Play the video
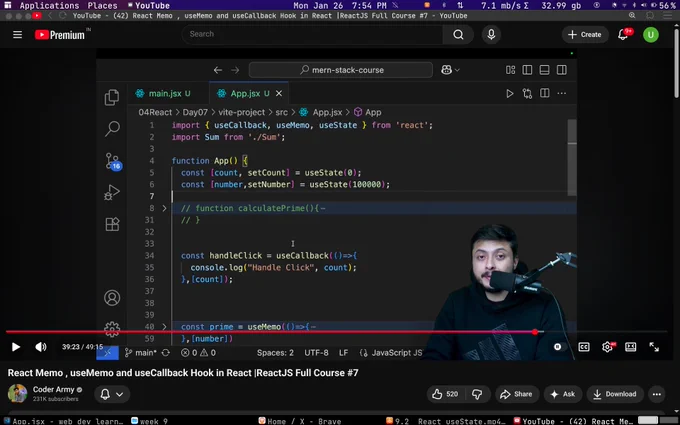Viewport: 680px width, 425px height. point(16,347)
